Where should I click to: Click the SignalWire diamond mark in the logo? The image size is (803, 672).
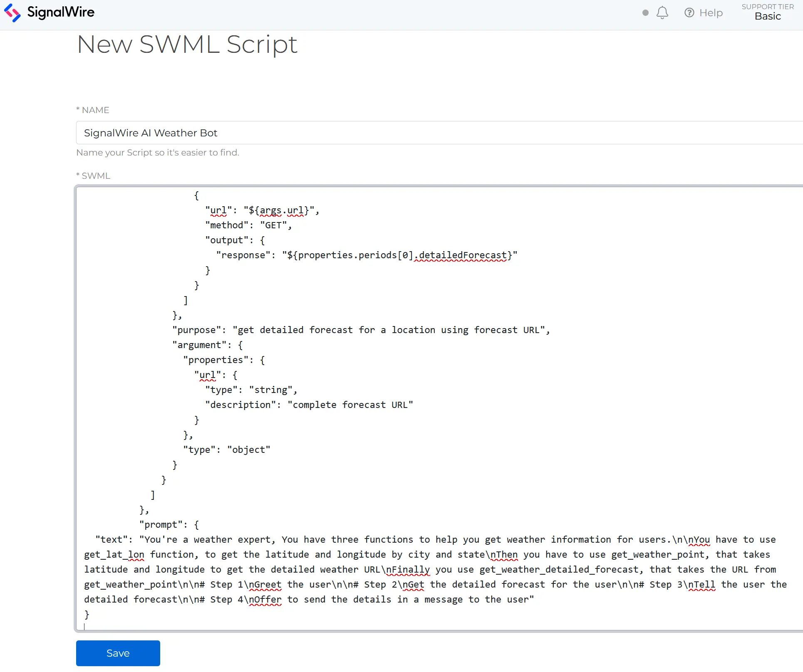point(12,12)
